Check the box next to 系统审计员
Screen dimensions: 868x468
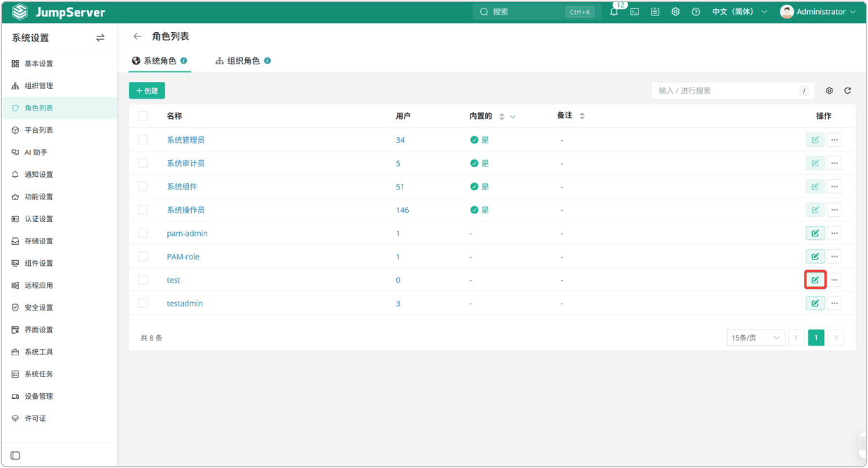[143, 163]
